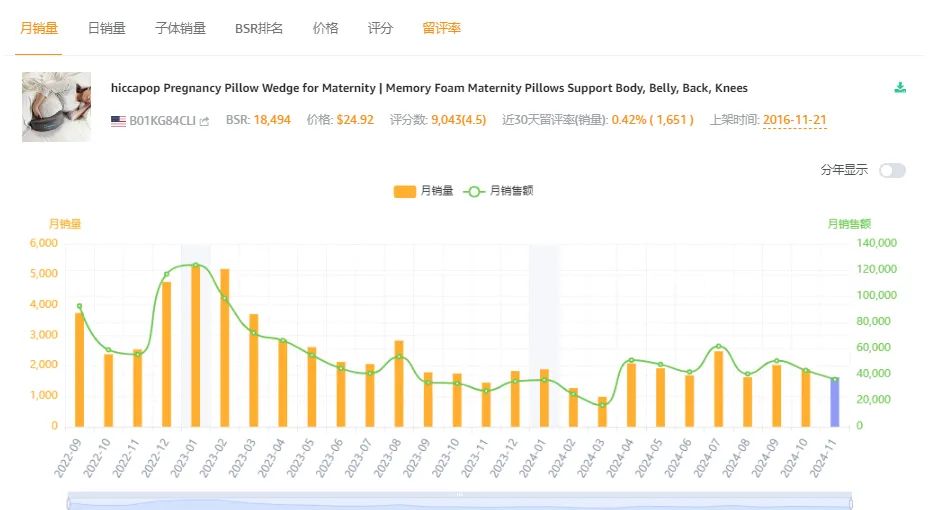Click ratings count 9,043(4.5)
The width and height of the screenshot is (931, 510).
(458, 120)
